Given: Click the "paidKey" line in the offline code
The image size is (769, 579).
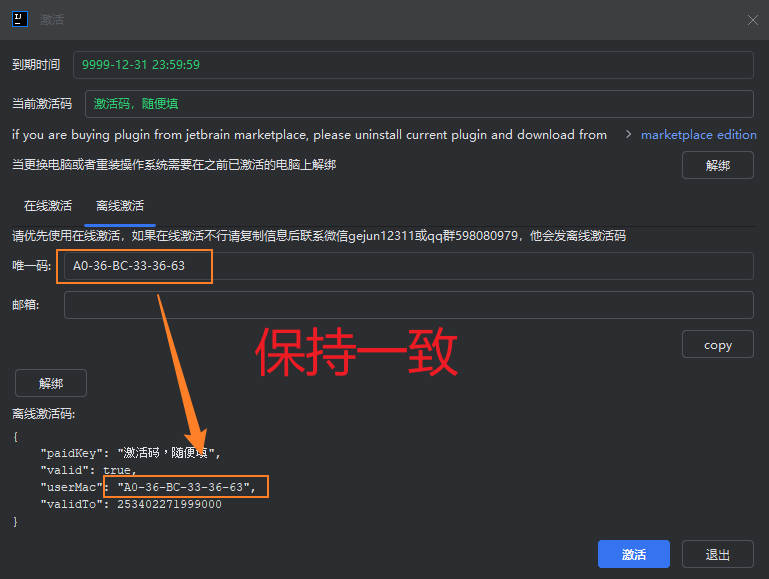Looking at the screenshot, I should click(x=130, y=453).
